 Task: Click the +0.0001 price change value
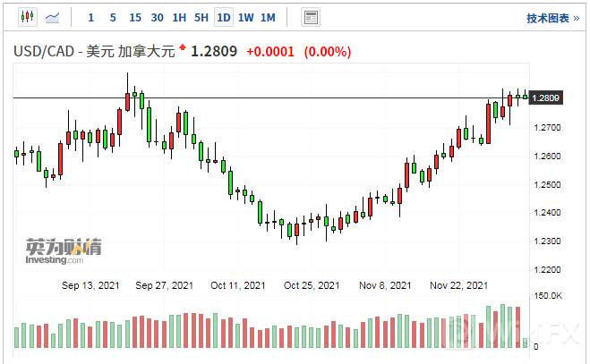[270, 52]
